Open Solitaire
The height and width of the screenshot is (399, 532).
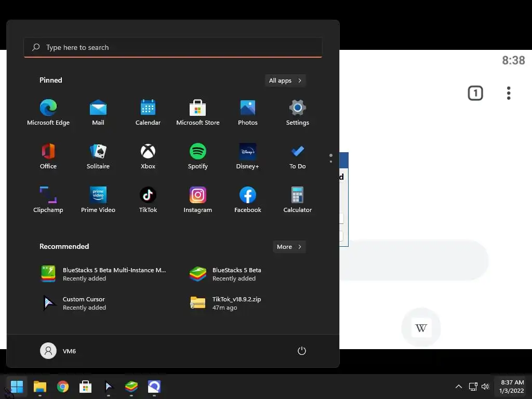click(x=98, y=156)
